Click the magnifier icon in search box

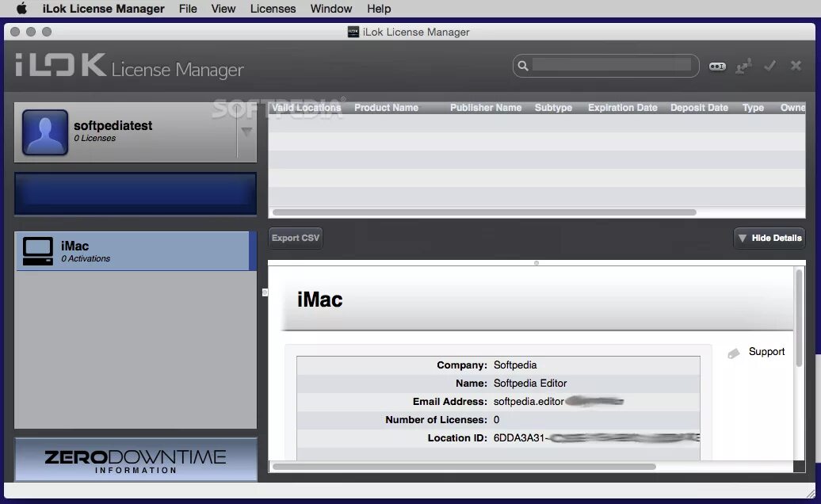pos(522,66)
